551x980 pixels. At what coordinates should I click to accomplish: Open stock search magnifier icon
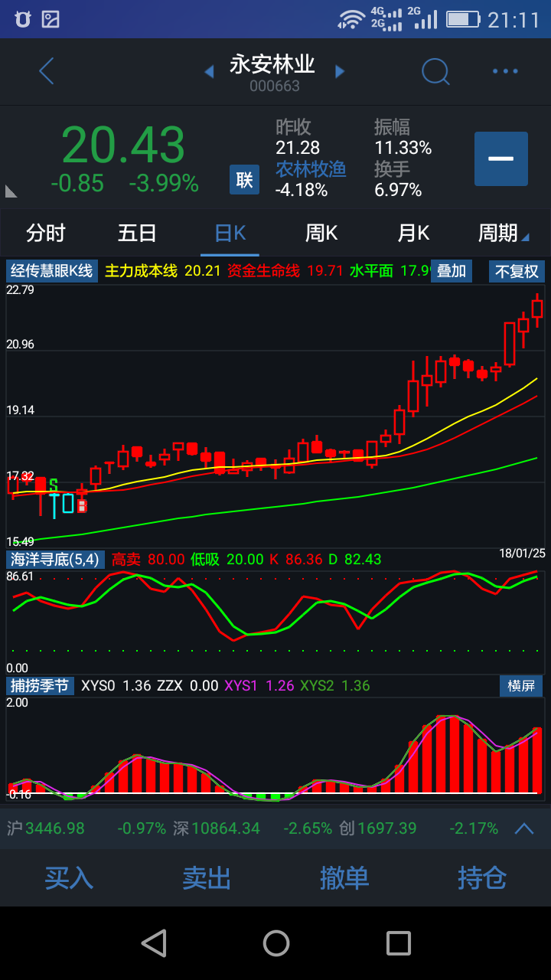(x=435, y=71)
